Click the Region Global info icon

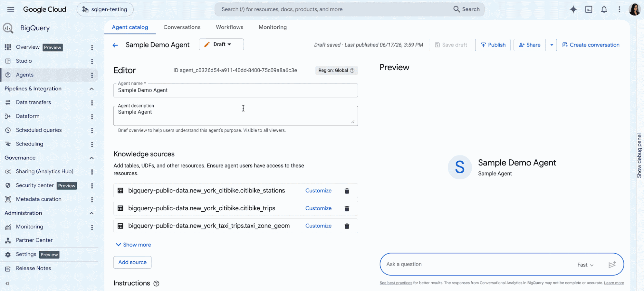tap(352, 70)
